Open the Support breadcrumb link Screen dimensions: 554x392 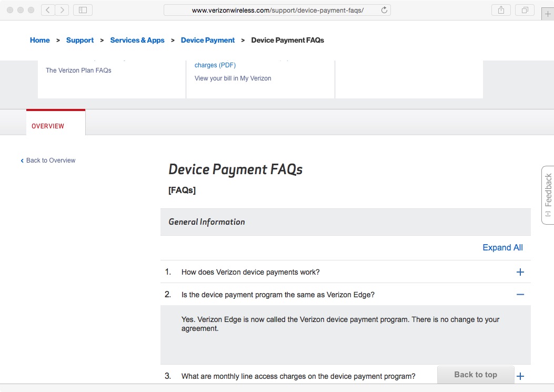[80, 41]
